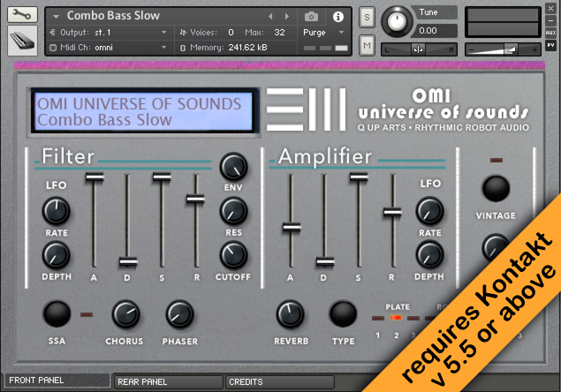Click the PHASER knob
Viewport: 561px width, 392px height.
pyautogui.click(x=179, y=314)
